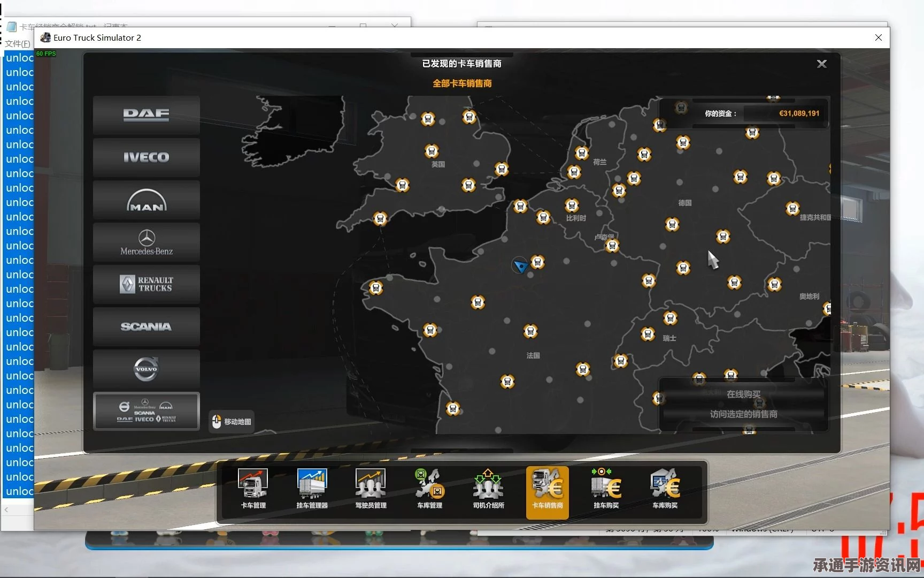Screen dimensions: 924x578
Task: Select dealer marker left of 捷克共和国 label
Action: [792, 208]
